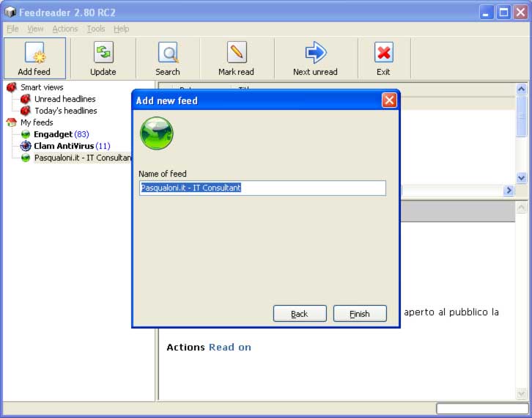Follow the Read on link
532x418 pixels.
click(x=230, y=347)
